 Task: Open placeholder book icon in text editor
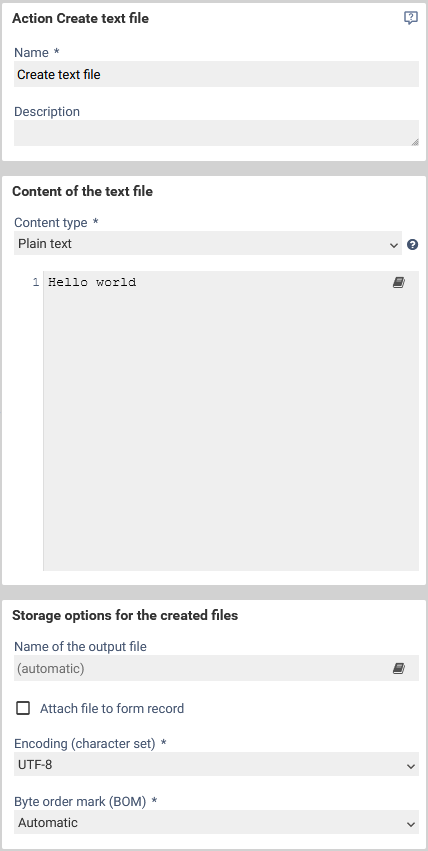click(399, 282)
